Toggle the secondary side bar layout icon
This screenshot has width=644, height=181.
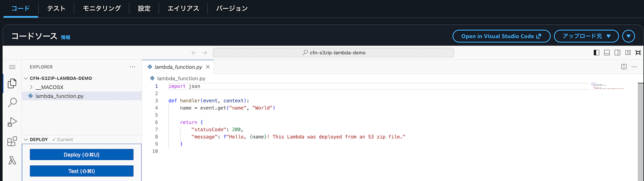coord(617,53)
